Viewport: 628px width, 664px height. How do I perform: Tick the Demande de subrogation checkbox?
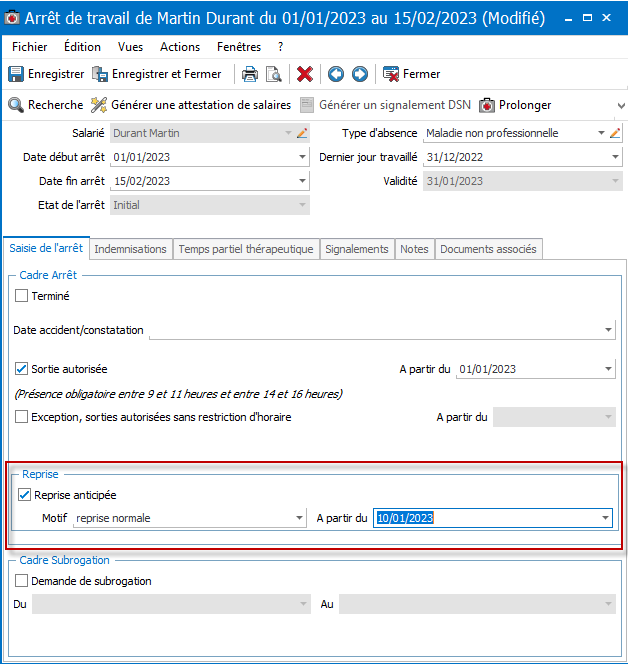[x=21, y=581]
